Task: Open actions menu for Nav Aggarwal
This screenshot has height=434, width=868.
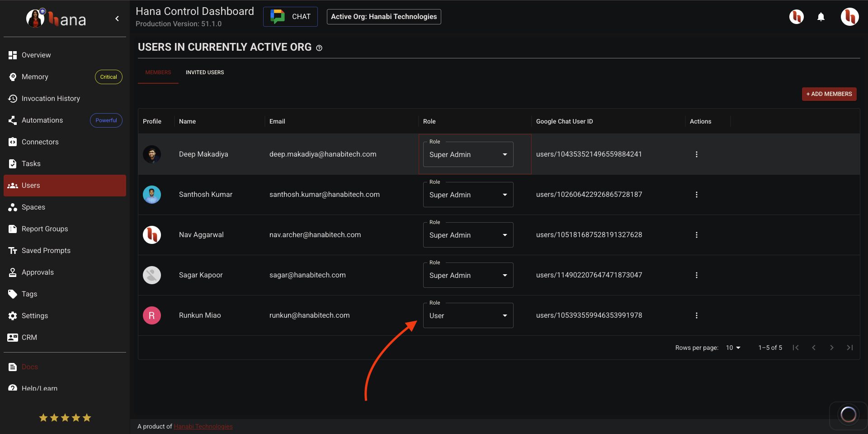Action: coord(697,235)
